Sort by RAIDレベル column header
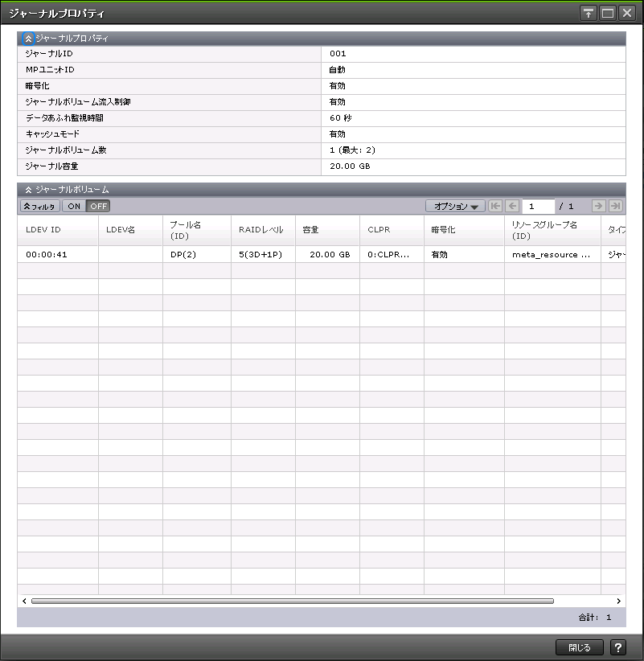The height and width of the screenshot is (661, 644). (x=260, y=230)
